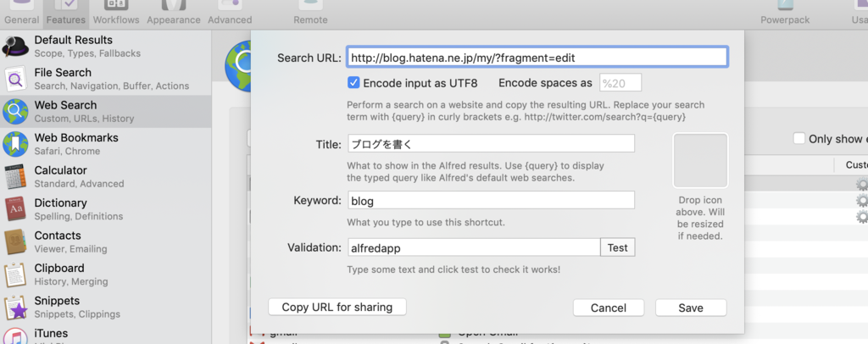Open the Appearance tab
This screenshot has width=868, height=344.
(173, 14)
